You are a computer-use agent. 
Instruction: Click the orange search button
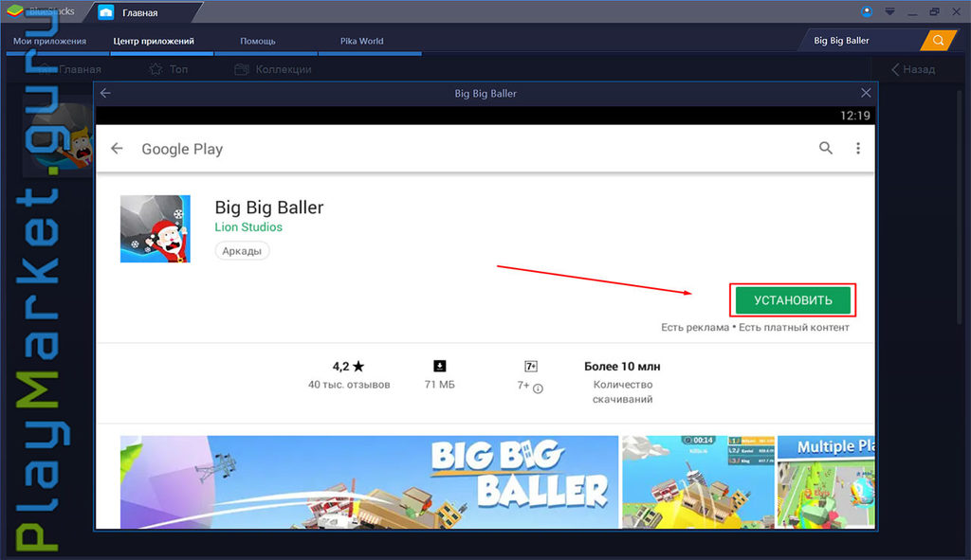pos(939,40)
